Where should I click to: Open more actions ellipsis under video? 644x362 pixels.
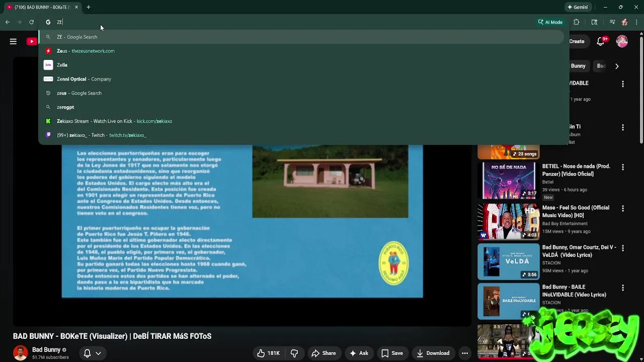click(x=465, y=353)
